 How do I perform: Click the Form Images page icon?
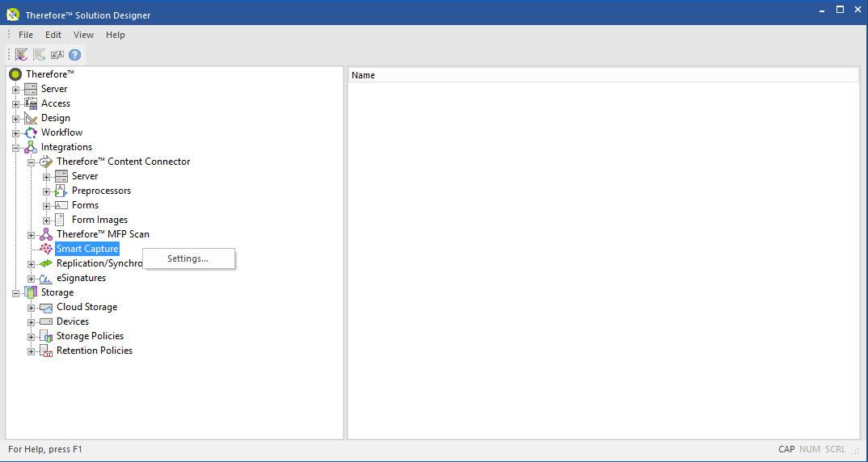tap(60, 220)
